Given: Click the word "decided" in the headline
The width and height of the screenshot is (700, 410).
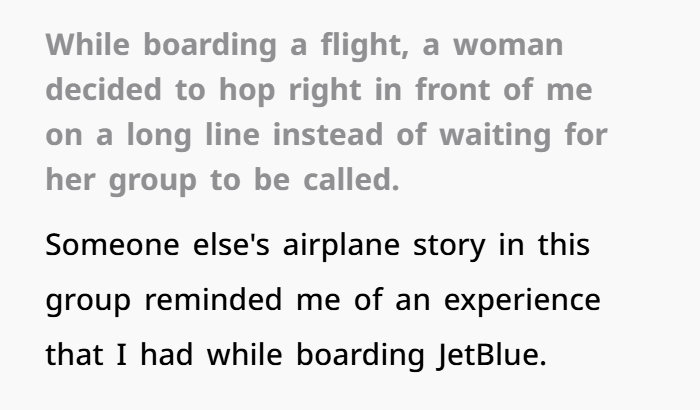Looking at the screenshot, I should coord(104,90).
